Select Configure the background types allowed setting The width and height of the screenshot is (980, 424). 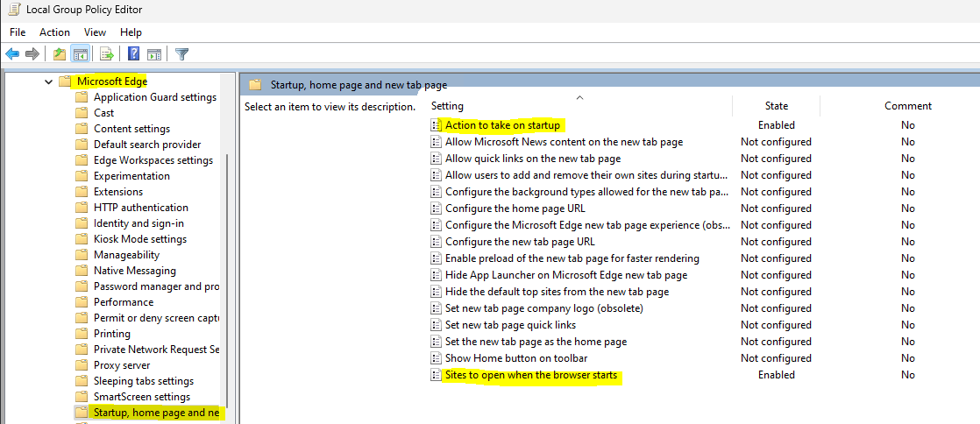point(586,192)
